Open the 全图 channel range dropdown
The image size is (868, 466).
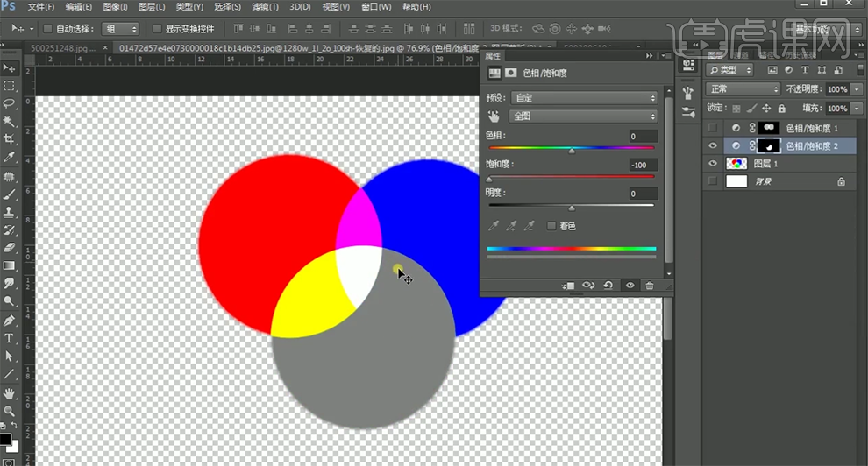[583, 116]
